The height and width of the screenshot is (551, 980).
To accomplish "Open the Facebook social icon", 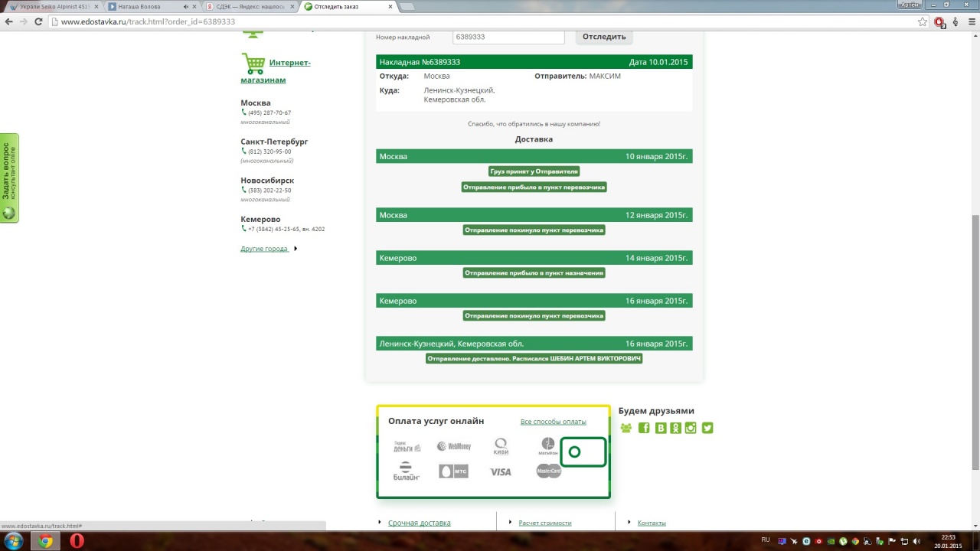I will pos(644,428).
